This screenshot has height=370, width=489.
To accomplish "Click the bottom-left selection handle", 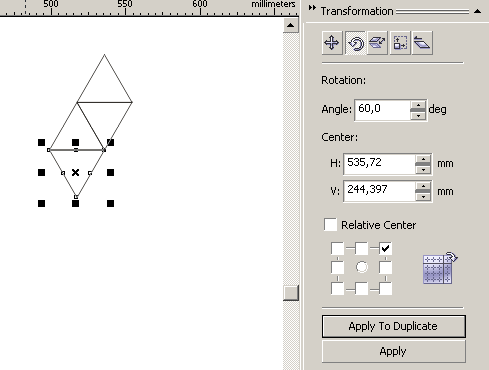I will click(x=41, y=203).
